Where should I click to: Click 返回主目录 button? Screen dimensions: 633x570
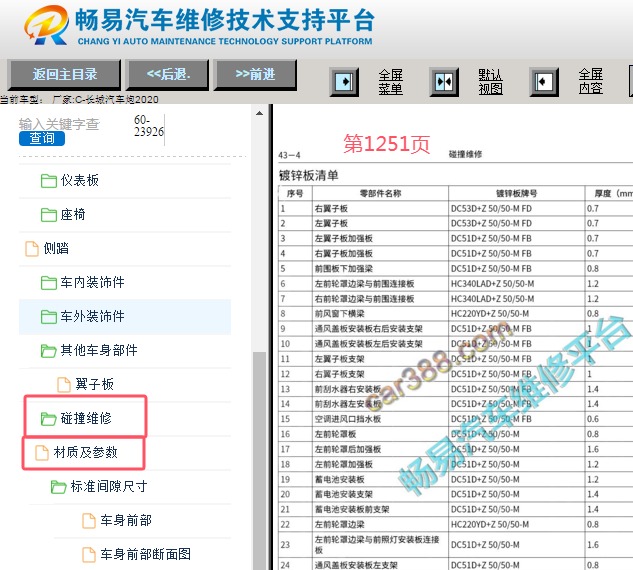point(65,74)
